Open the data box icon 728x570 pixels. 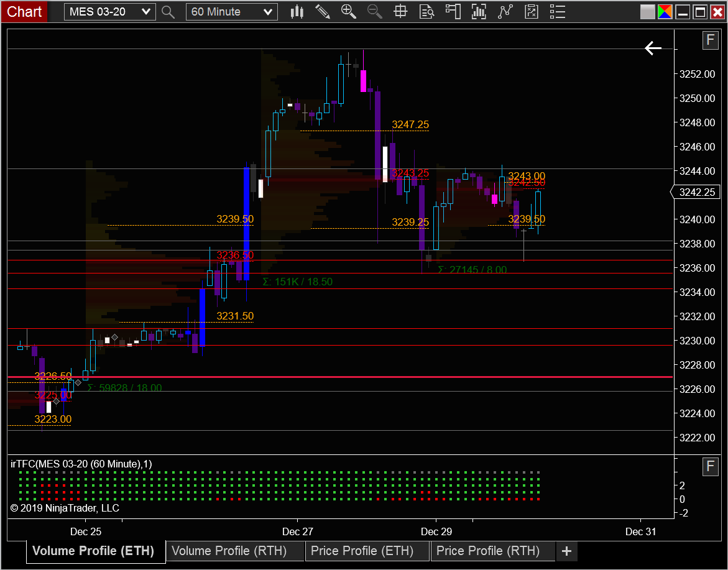(x=426, y=12)
